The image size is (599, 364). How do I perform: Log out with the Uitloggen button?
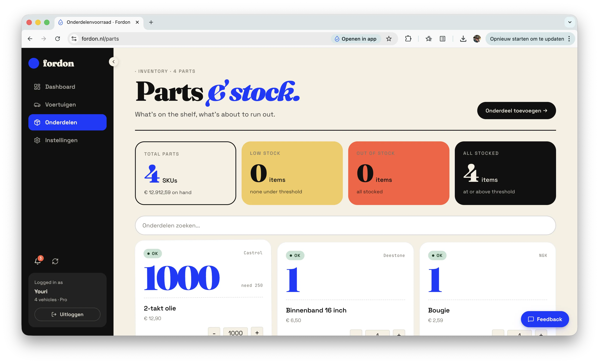click(x=67, y=314)
